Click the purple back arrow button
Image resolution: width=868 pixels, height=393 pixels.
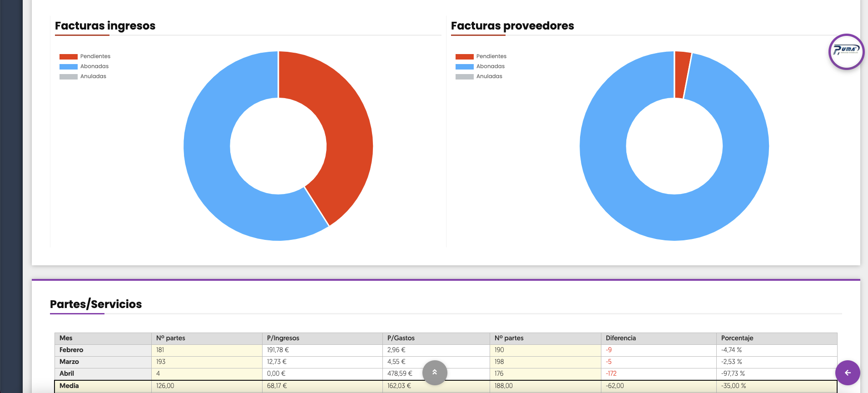point(848,373)
